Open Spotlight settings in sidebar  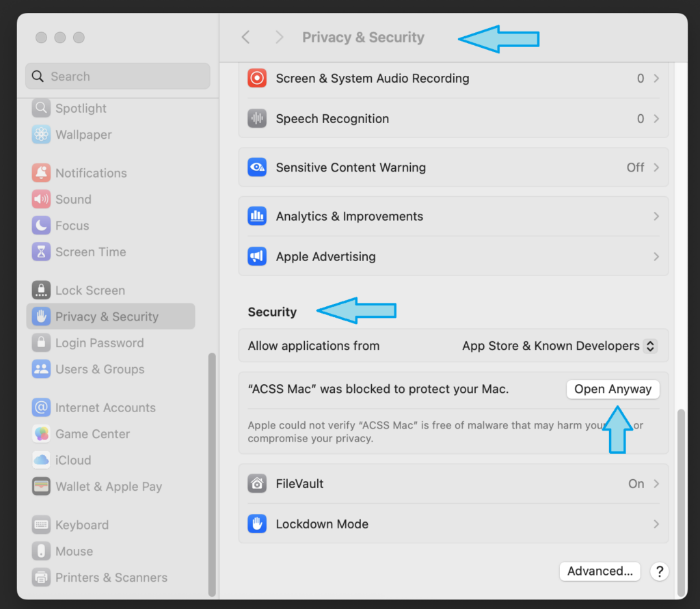click(x=81, y=109)
